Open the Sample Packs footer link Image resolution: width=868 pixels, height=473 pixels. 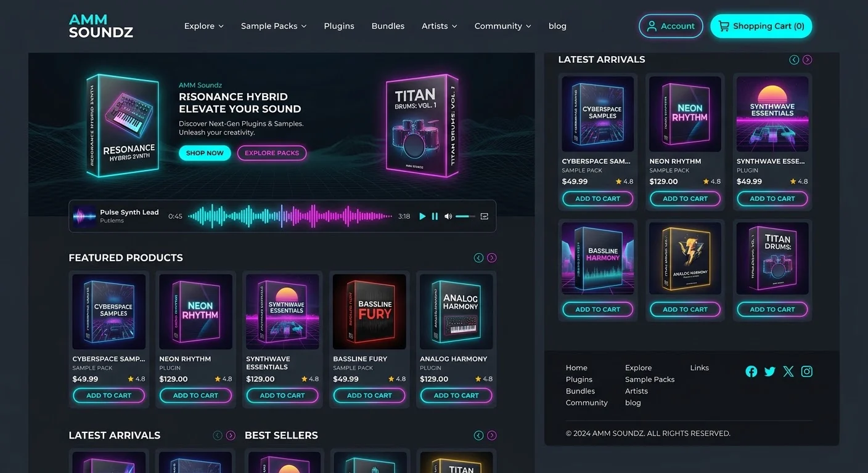point(650,379)
